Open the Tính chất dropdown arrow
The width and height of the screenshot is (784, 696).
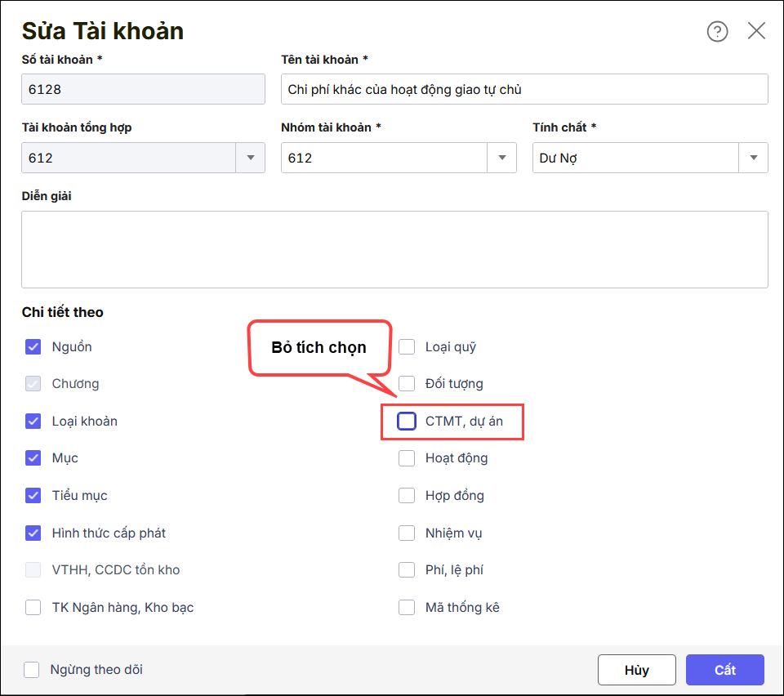pyautogui.click(x=753, y=158)
